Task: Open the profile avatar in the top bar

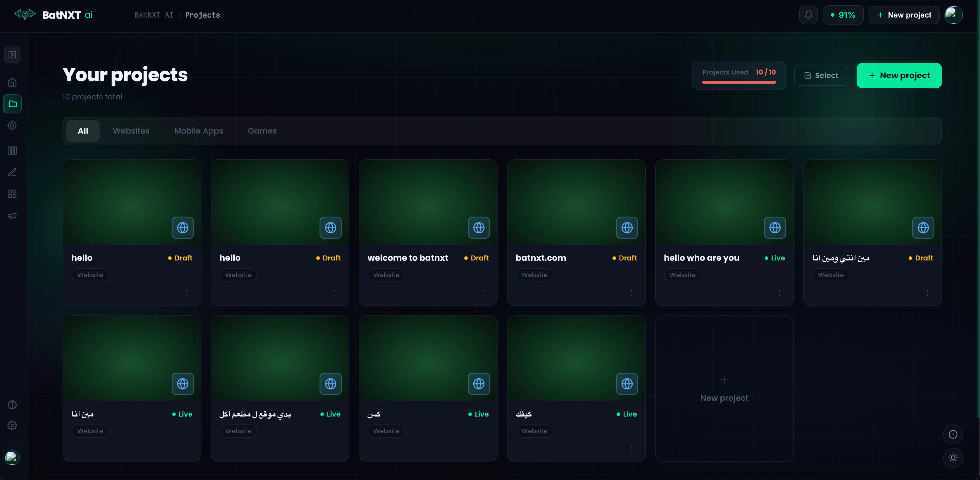Action: click(x=953, y=15)
